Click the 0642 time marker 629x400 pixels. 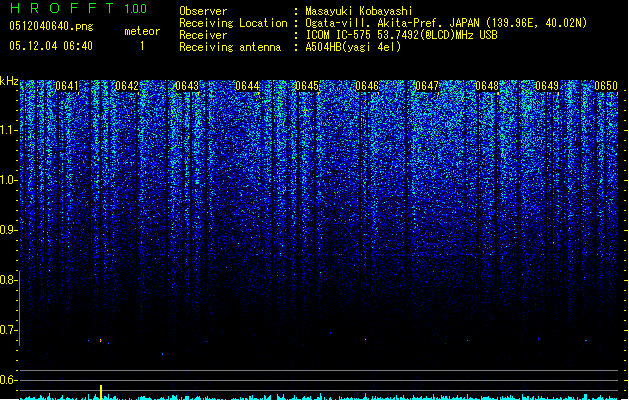pyautogui.click(x=127, y=86)
